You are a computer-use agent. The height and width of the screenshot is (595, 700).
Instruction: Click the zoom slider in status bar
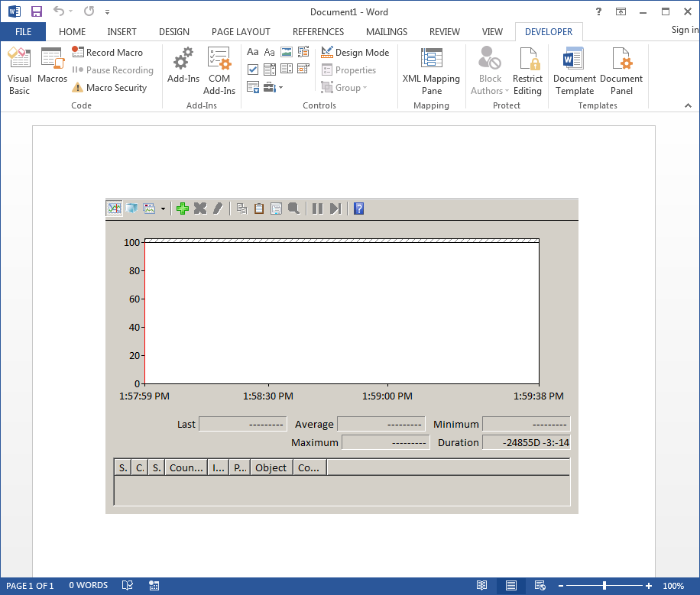(x=604, y=586)
